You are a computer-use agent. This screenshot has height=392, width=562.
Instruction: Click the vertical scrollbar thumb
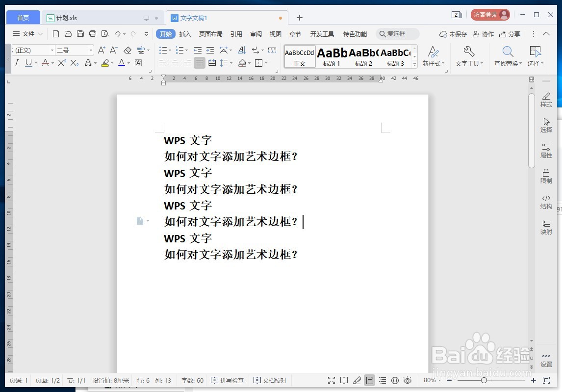[x=532, y=130]
